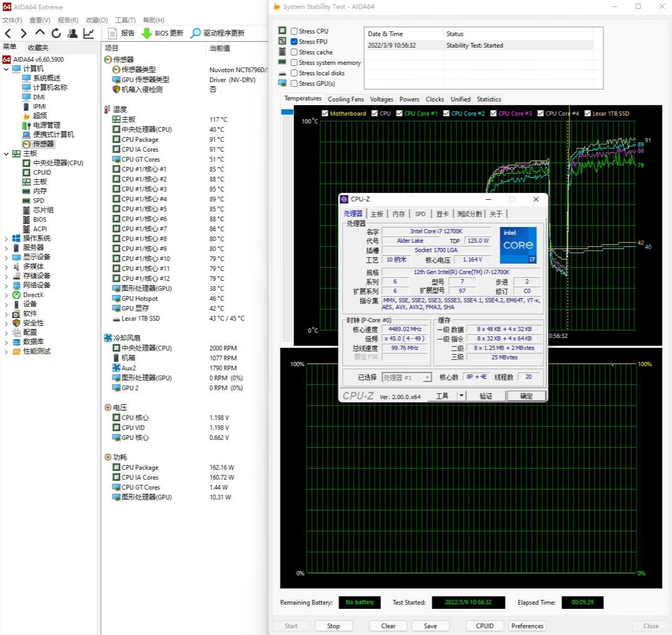Viewport: 672px width, 635px height.
Task: Enable Stress CPU checkbox
Action: coord(294,31)
